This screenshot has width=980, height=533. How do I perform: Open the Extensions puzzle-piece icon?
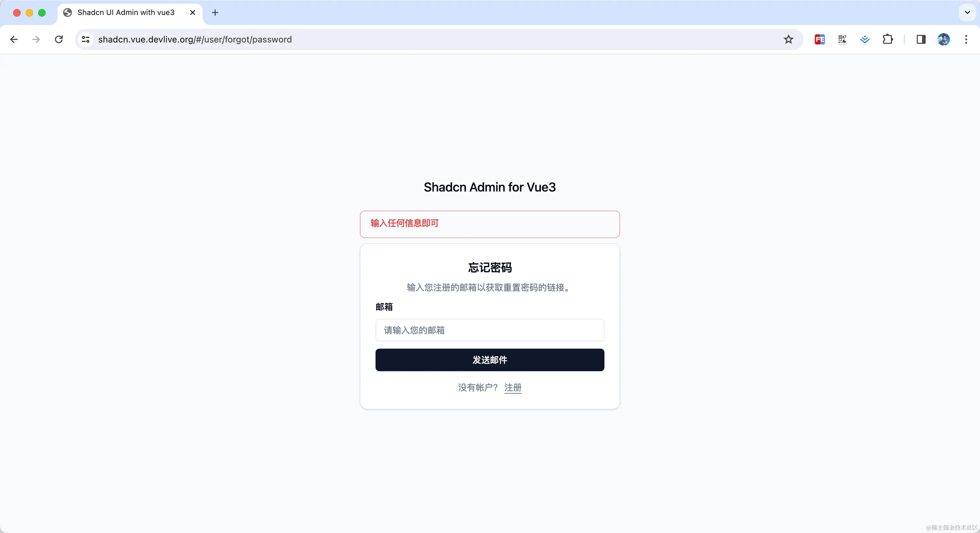888,39
